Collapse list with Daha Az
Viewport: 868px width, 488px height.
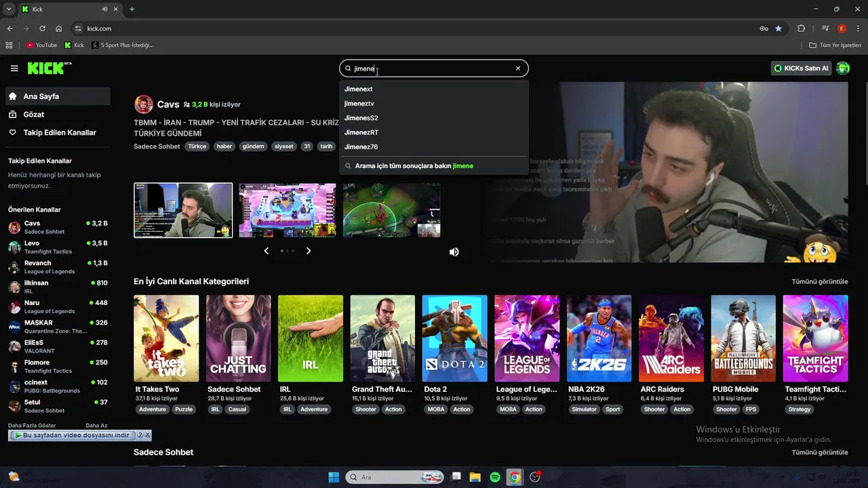coord(96,426)
